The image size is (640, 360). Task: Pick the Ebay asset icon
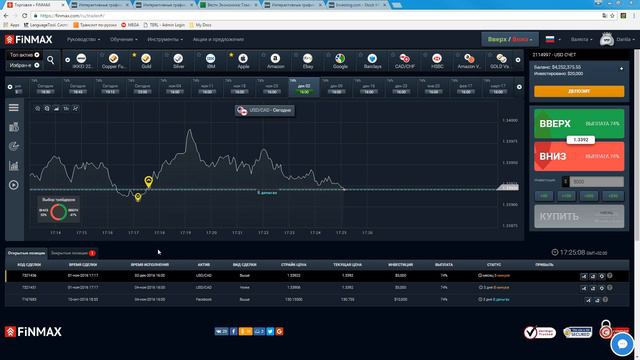tap(308, 59)
